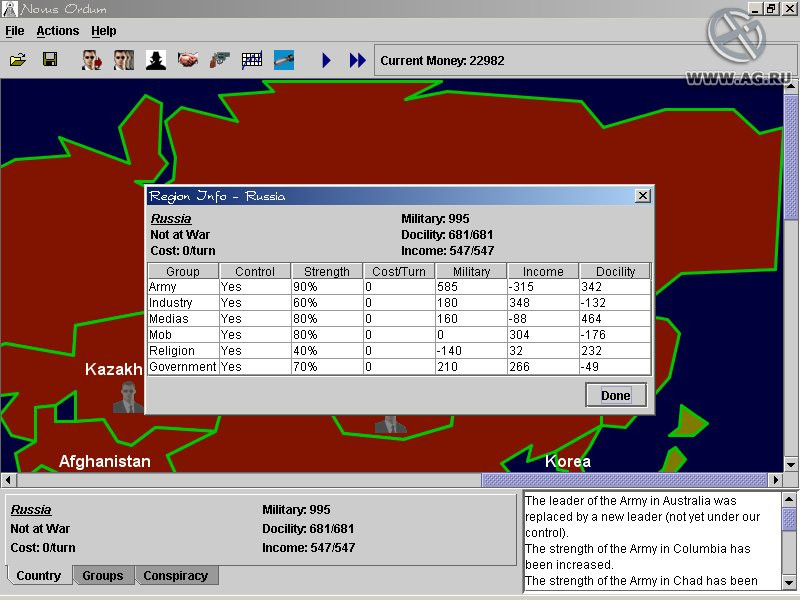Click the missile toolbar icon
Screen dimensions: 800x600
[284, 60]
